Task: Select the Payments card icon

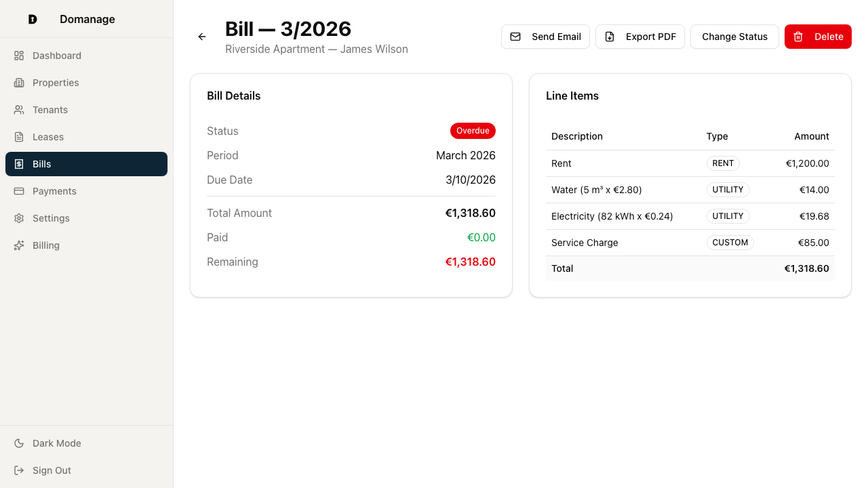Action: [x=19, y=191]
